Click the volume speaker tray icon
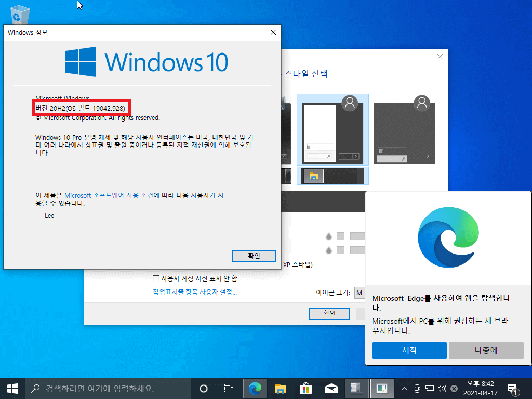Viewport: 532px width, 399px height. 442,389
